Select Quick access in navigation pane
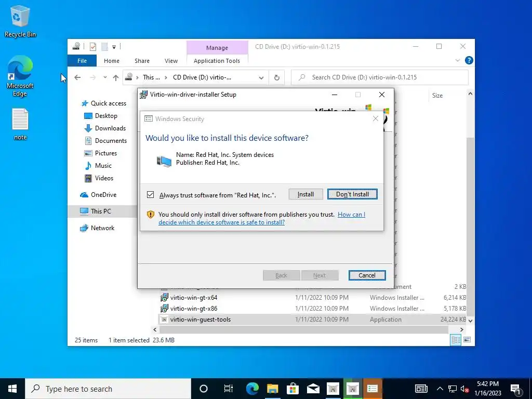Viewport: 532px width, 399px height. (104, 103)
